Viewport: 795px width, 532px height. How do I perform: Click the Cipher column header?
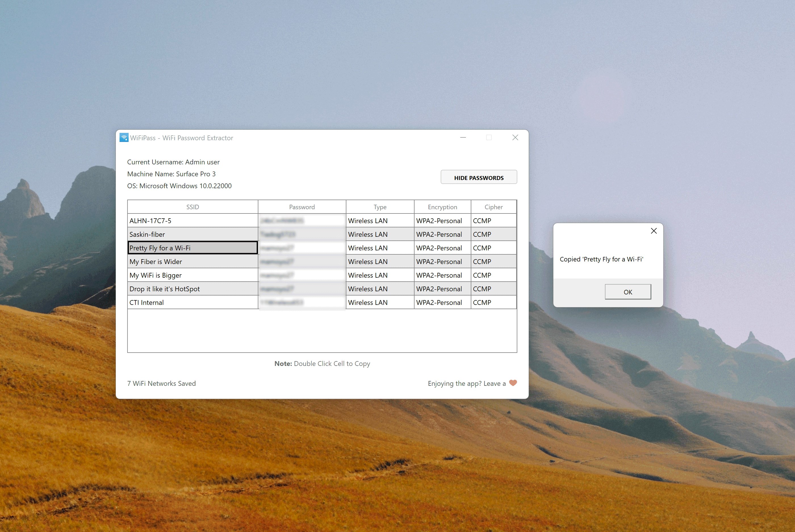[x=493, y=207]
